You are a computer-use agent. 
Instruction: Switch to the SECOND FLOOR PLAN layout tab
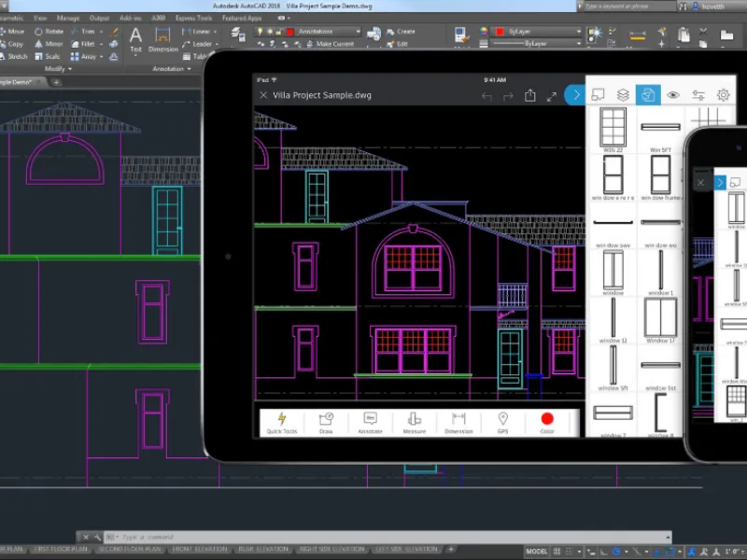(130, 549)
